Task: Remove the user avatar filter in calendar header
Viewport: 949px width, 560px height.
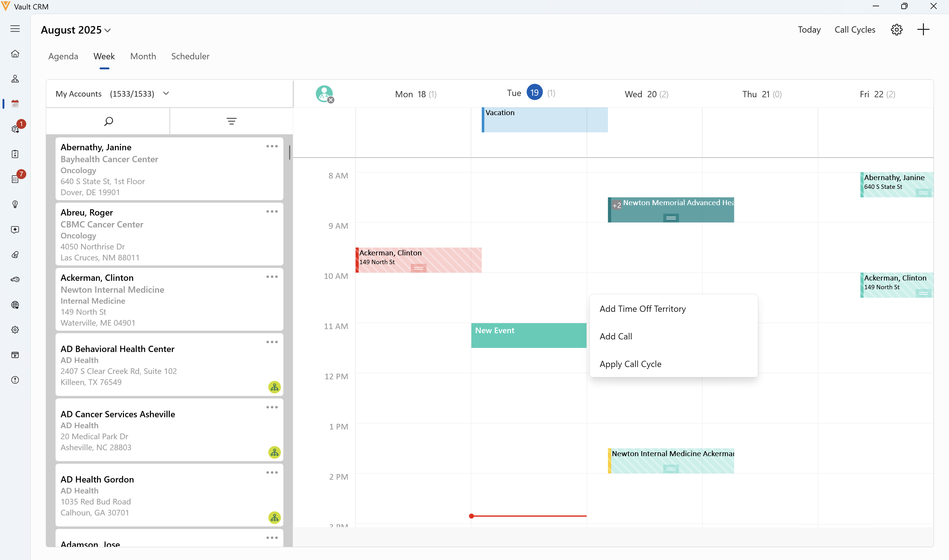Action: click(x=331, y=100)
